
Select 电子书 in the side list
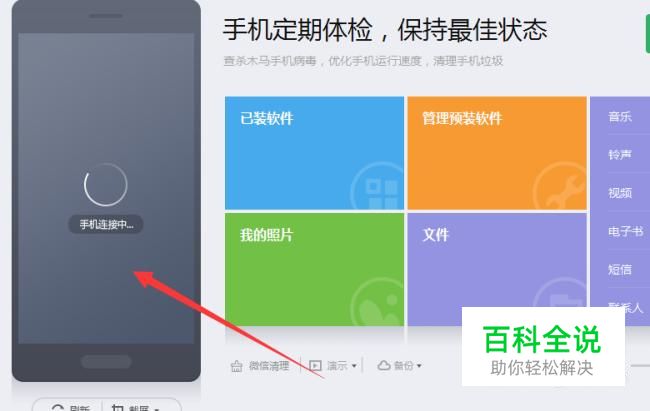pyautogui.click(x=626, y=231)
